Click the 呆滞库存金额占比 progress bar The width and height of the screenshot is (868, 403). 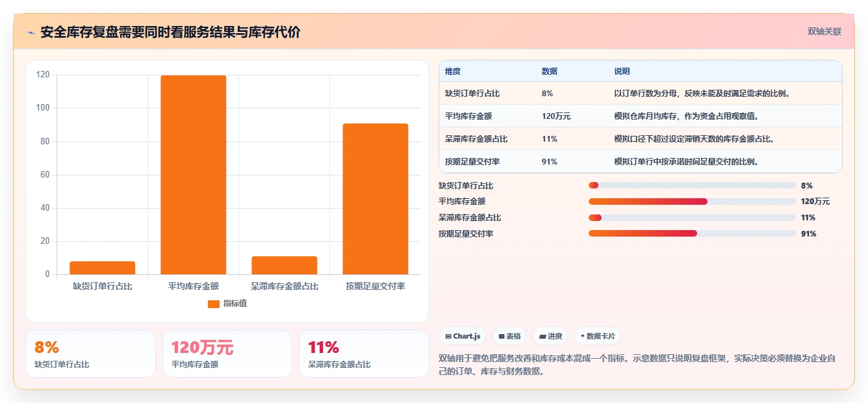click(x=692, y=218)
